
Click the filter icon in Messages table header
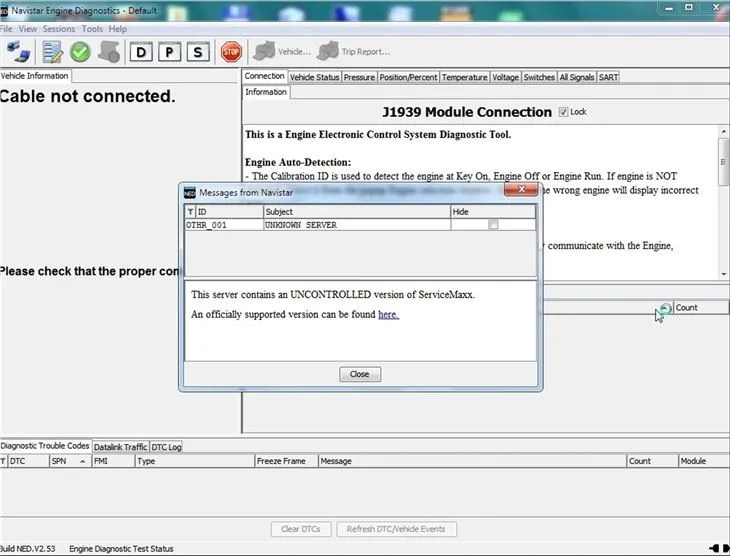[190, 212]
